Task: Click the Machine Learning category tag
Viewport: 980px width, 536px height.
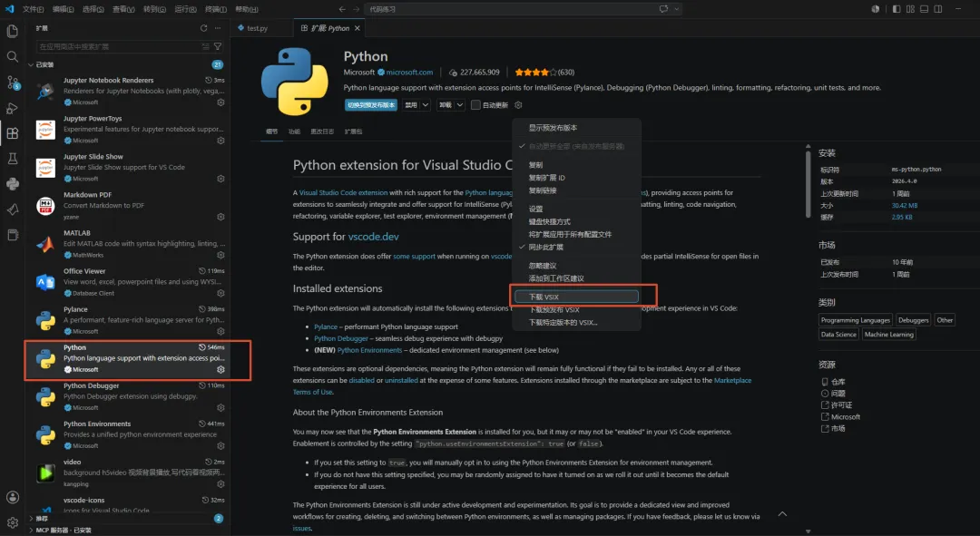Action: [x=888, y=335]
